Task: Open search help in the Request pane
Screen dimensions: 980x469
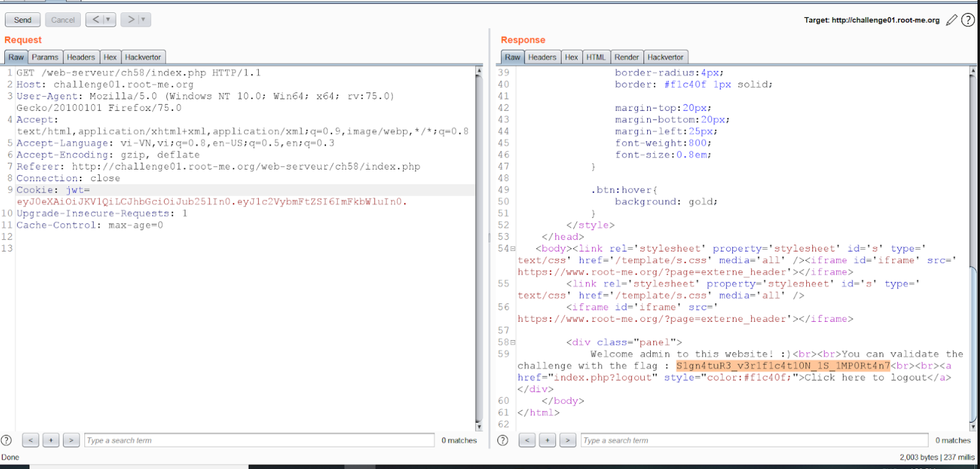Action: (x=7, y=440)
